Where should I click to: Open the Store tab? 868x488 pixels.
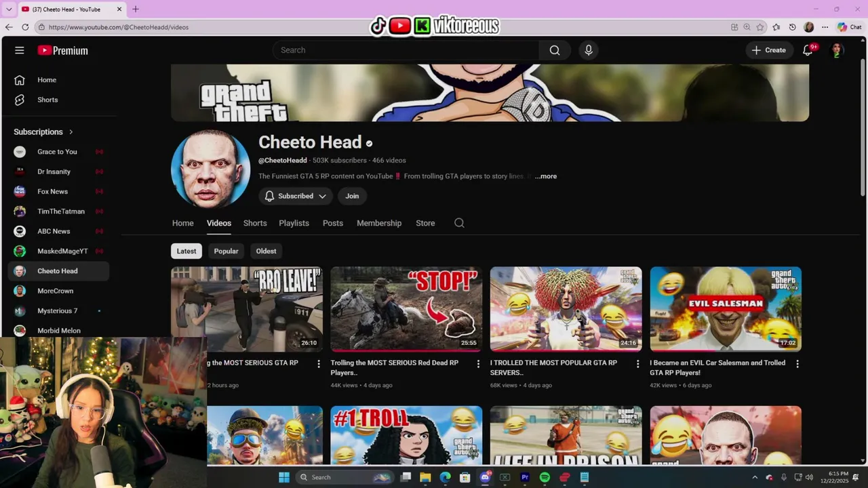click(x=425, y=223)
